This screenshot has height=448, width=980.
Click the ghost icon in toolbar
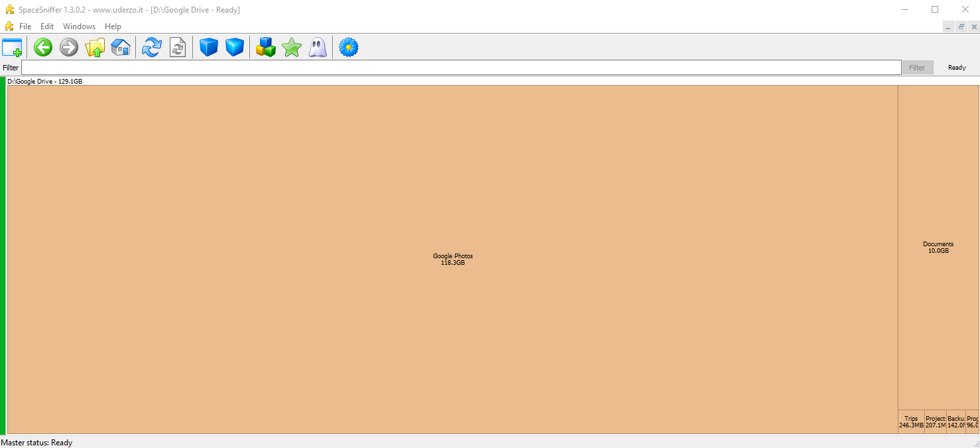pyautogui.click(x=318, y=47)
